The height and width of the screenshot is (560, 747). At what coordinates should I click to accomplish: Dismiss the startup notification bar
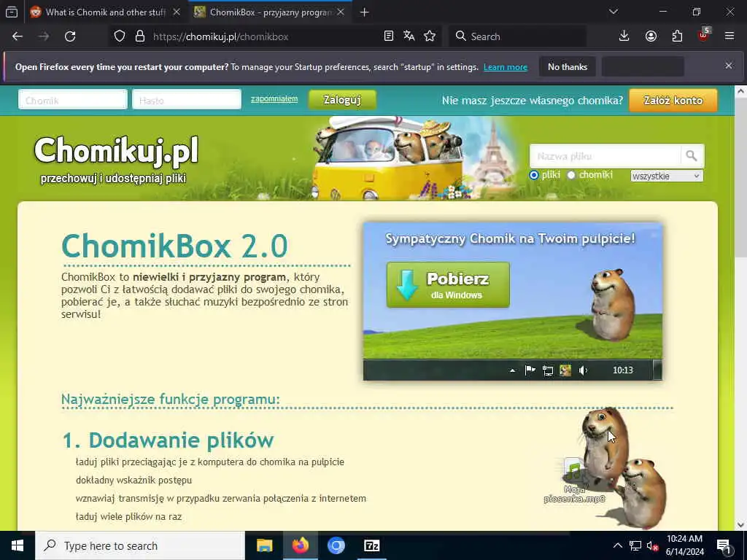[x=729, y=66]
